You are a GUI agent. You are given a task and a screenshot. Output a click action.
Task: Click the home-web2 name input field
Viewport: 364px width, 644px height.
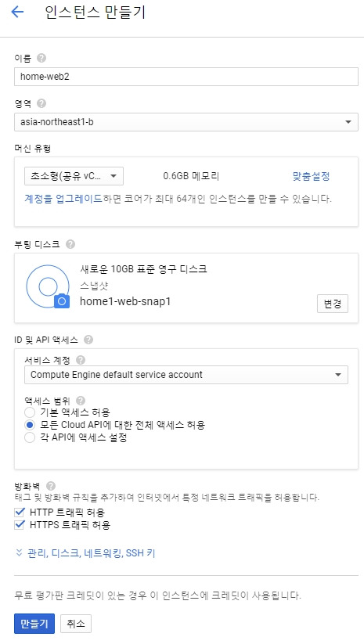[186, 77]
